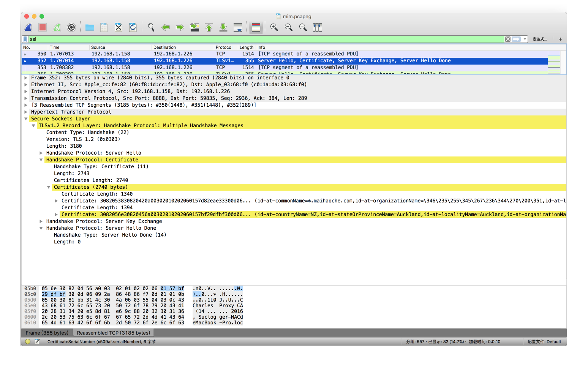
Task: Click the packet list intelligent scrollbar minimap
Action: [x=554, y=62]
